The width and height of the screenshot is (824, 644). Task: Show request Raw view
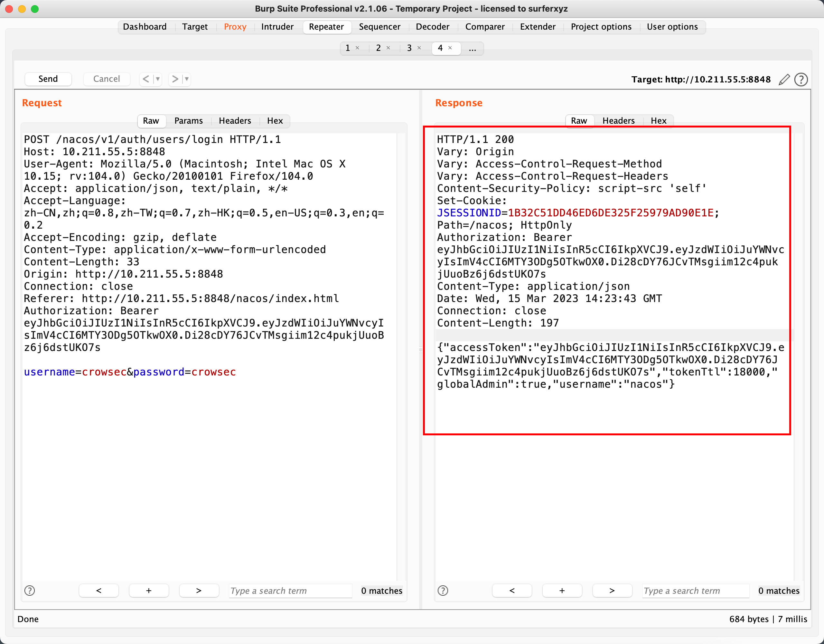click(151, 121)
